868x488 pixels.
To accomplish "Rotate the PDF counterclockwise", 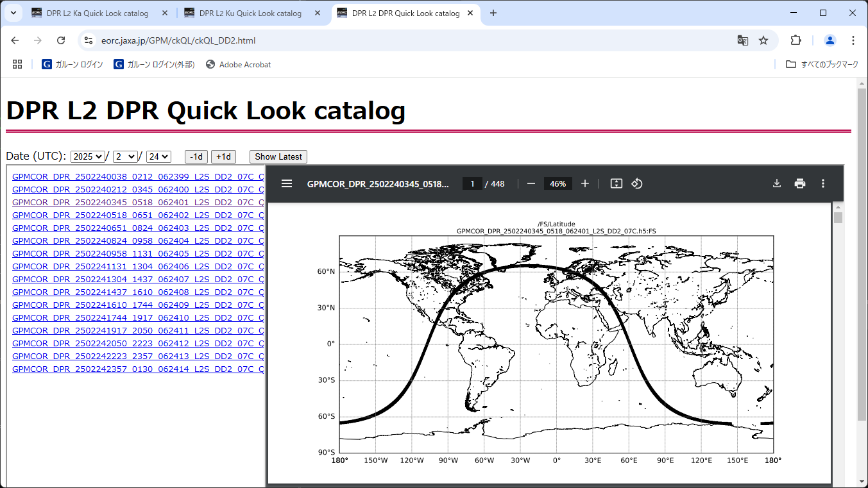I will (x=637, y=183).
